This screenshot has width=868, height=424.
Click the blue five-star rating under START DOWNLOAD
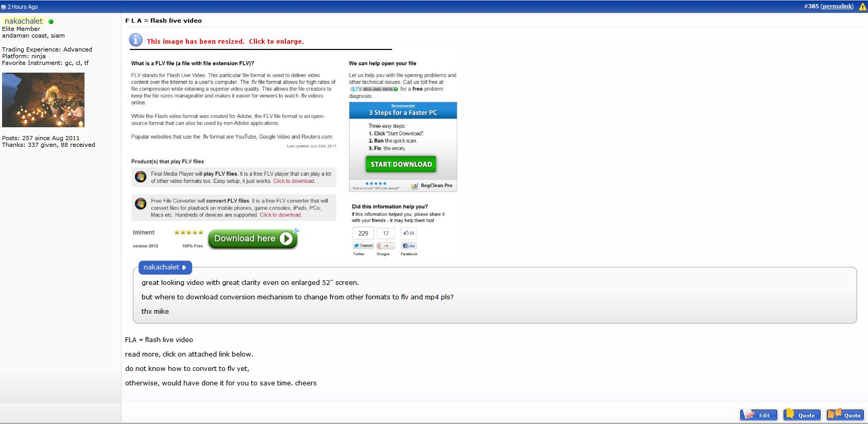(376, 183)
